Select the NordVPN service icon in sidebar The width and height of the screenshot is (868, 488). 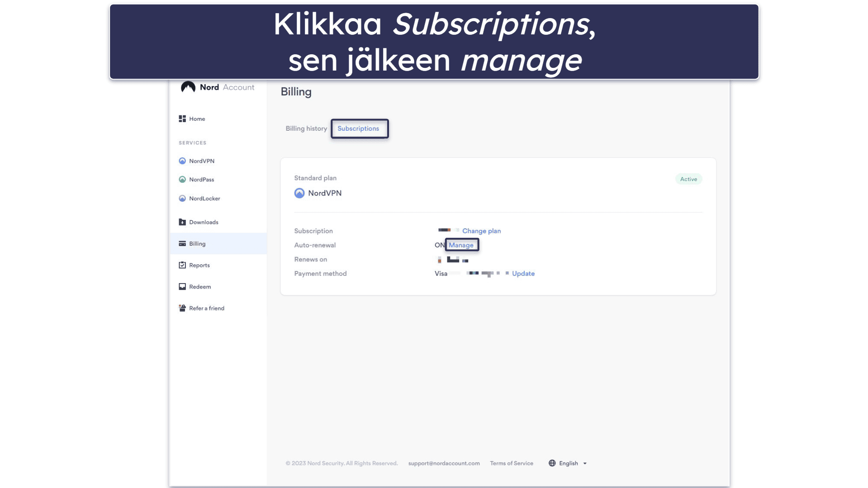182,161
